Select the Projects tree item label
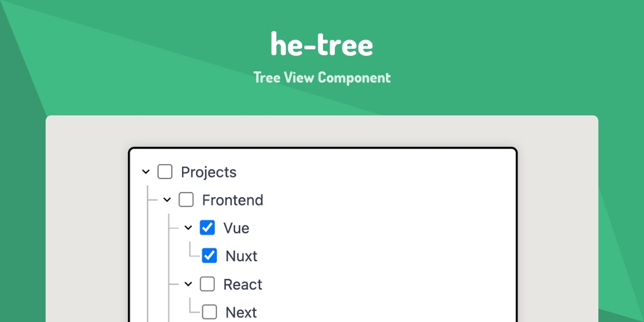Viewport: 644px width, 322px height. [209, 172]
